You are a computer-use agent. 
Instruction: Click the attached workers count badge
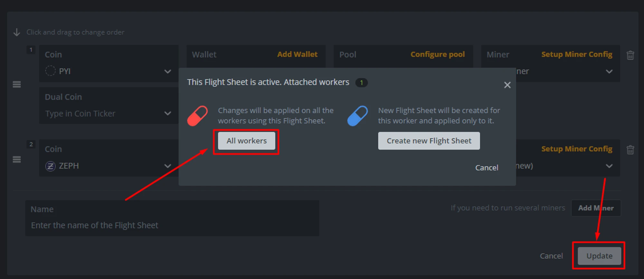point(361,83)
